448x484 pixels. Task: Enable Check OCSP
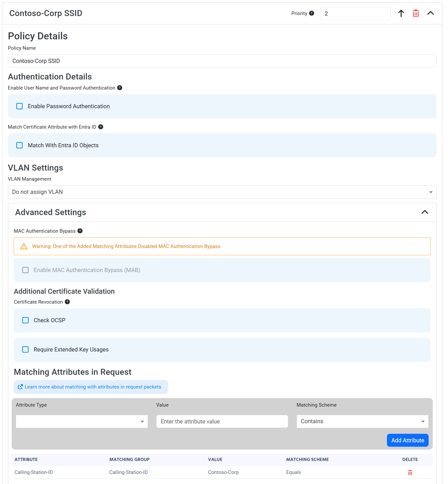point(25,320)
